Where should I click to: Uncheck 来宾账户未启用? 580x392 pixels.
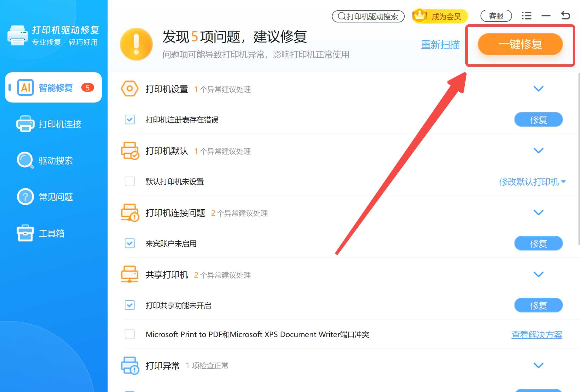(130, 243)
